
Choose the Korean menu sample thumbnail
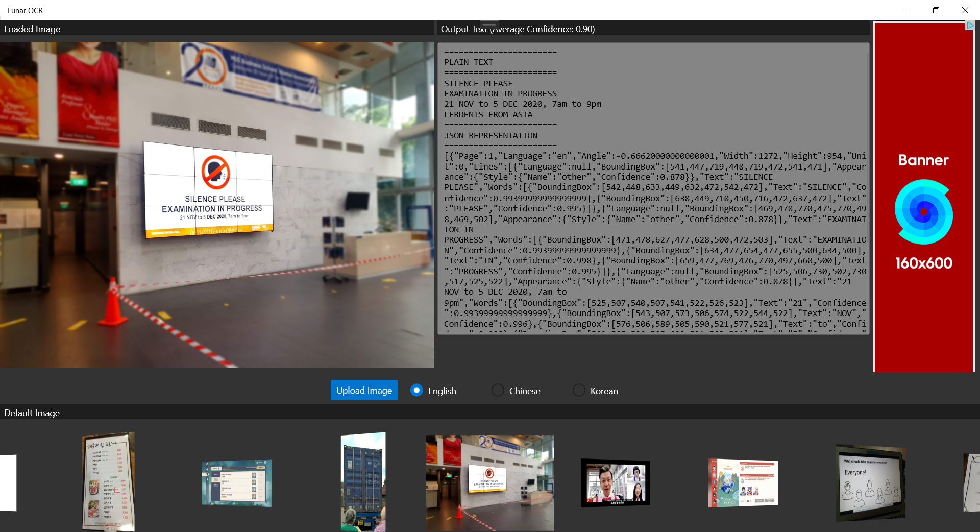point(108,481)
